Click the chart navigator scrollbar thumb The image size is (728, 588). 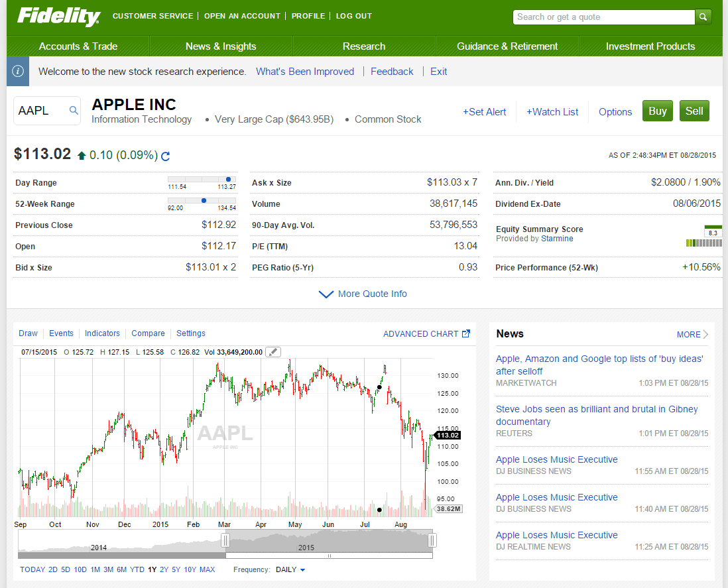[x=329, y=556]
